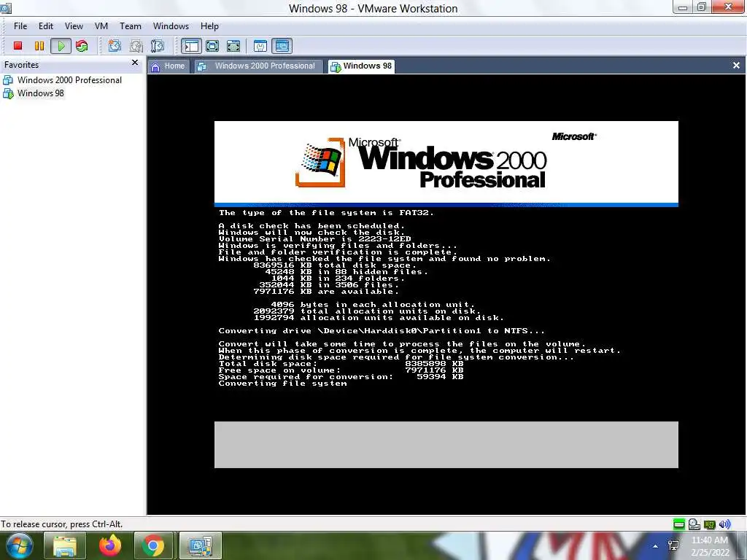Show the summary view icon
747x560 pixels.
click(260, 46)
